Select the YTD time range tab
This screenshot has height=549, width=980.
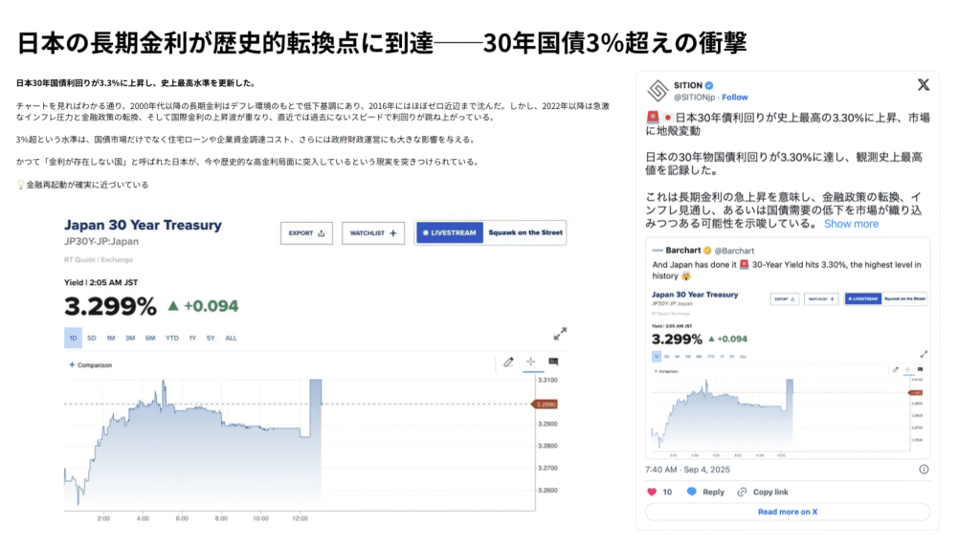(172, 338)
